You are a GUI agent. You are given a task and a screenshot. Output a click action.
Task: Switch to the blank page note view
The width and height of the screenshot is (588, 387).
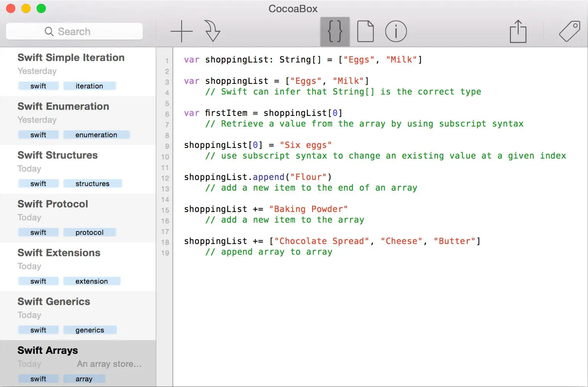tap(365, 31)
